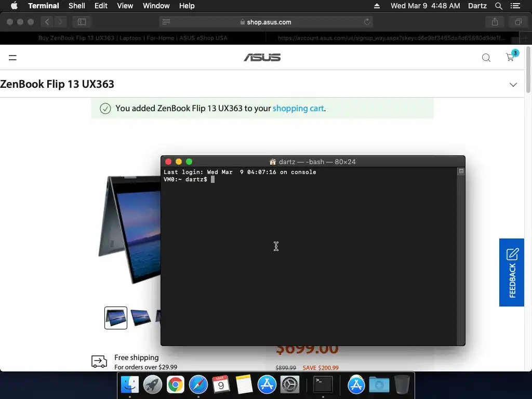
Task: Open the Help menu
Action: coord(187,6)
